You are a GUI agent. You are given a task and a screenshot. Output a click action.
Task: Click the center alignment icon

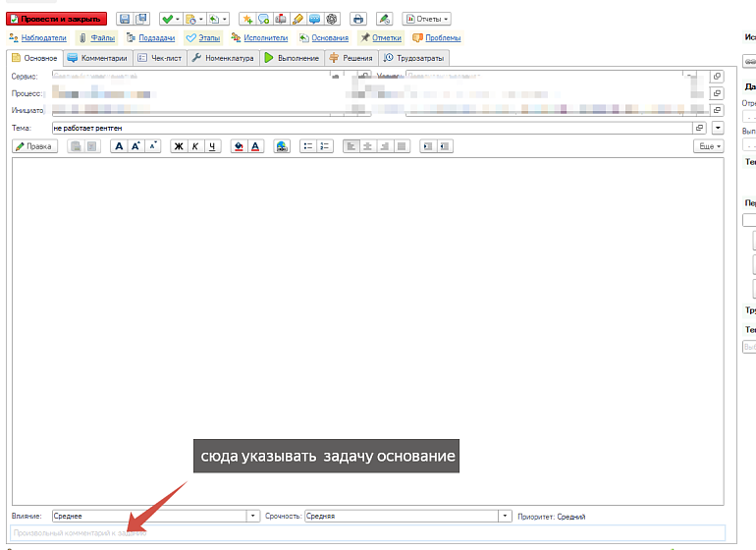point(368,145)
